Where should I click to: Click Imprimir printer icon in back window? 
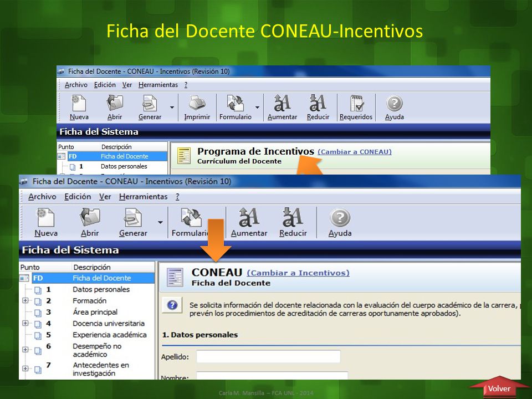(x=197, y=103)
